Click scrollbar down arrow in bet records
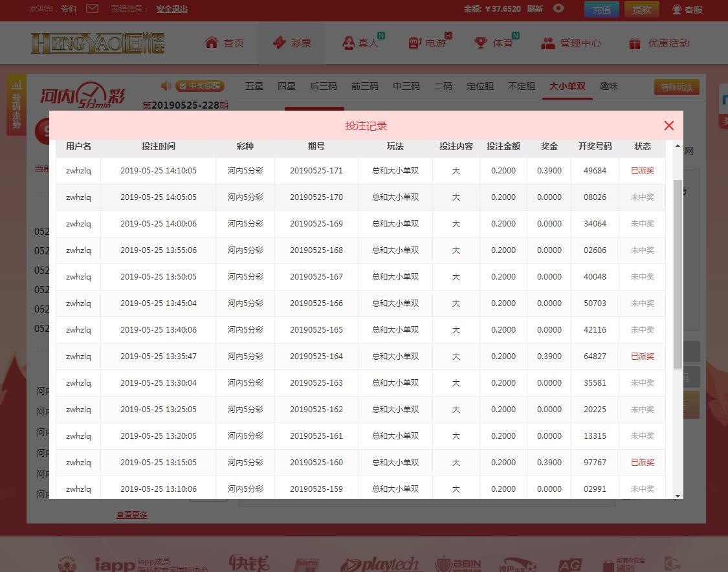Image resolution: width=728 pixels, height=572 pixels. pos(678,496)
